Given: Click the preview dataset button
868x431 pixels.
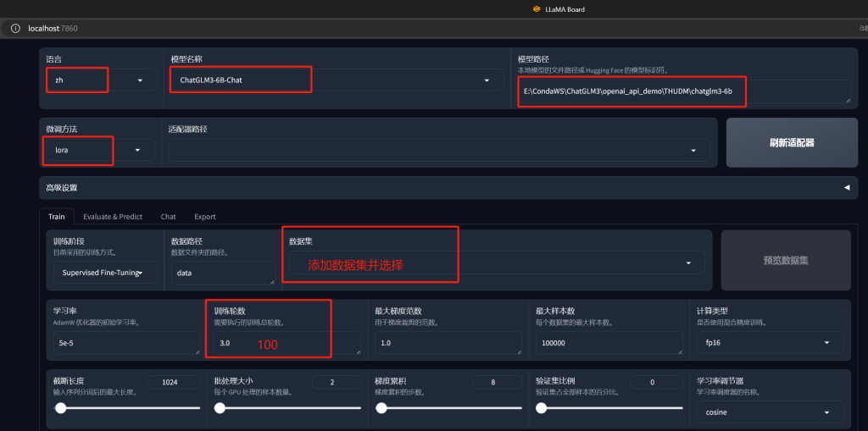Looking at the screenshot, I should (786, 260).
